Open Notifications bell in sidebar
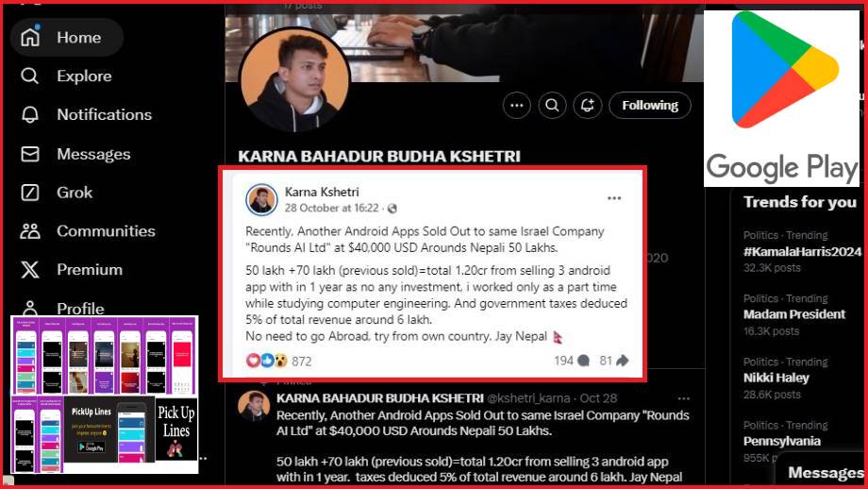This screenshot has height=489, width=868. (x=30, y=114)
